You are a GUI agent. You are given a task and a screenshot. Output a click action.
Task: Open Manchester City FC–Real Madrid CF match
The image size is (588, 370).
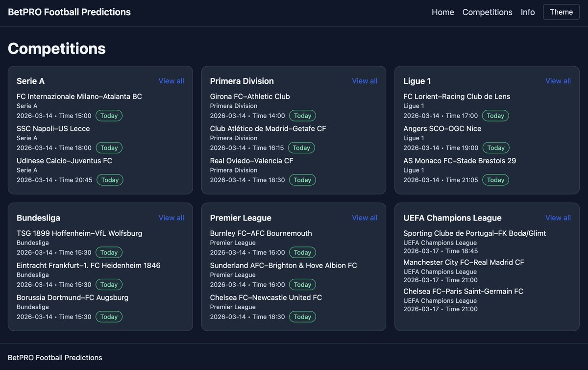coord(464,262)
